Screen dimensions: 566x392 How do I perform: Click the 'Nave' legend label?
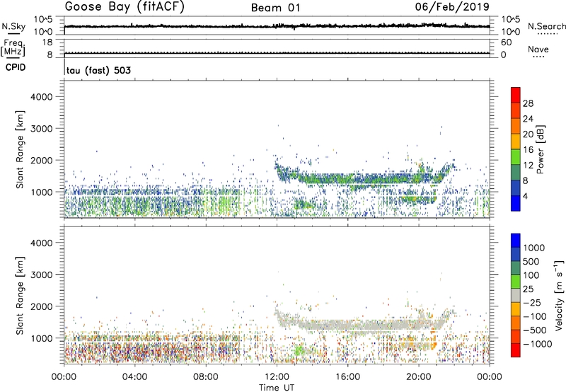coord(538,49)
